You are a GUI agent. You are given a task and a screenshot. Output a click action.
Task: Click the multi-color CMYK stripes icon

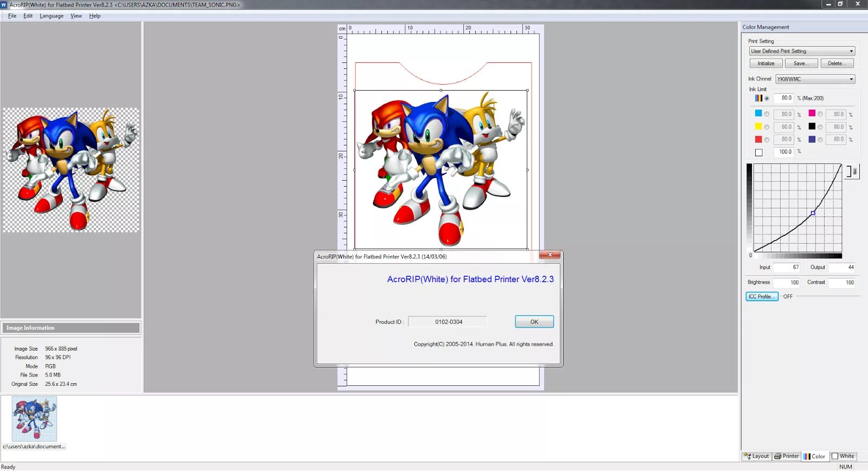(x=758, y=98)
